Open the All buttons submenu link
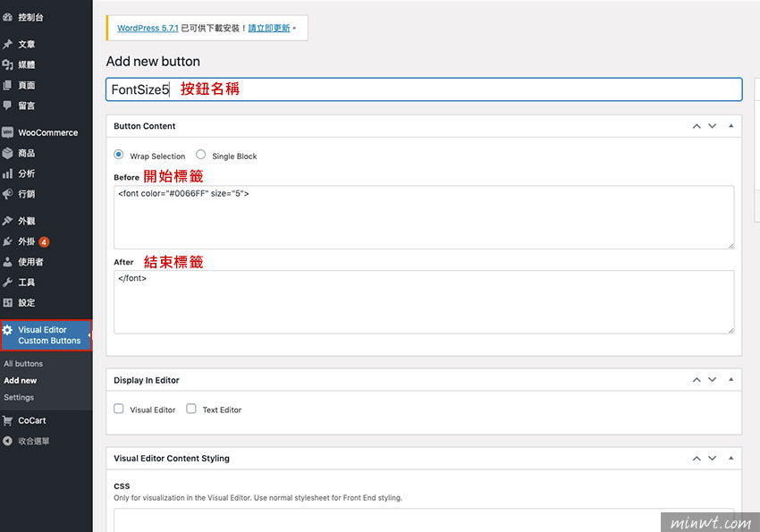Image resolution: width=760 pixels, height=532 pixels. [23, 363]
